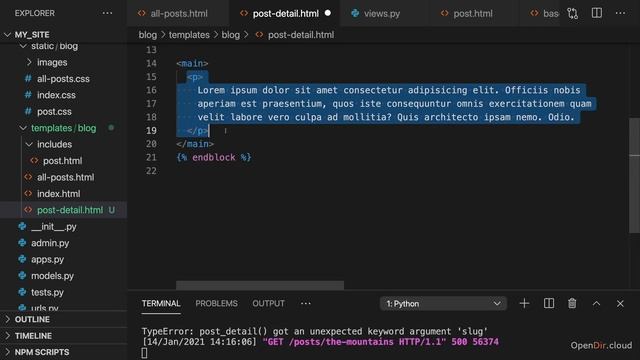Select the post-detail.html editor tab
This screenshot has width=640, height=360.
(x=286, y=13)
